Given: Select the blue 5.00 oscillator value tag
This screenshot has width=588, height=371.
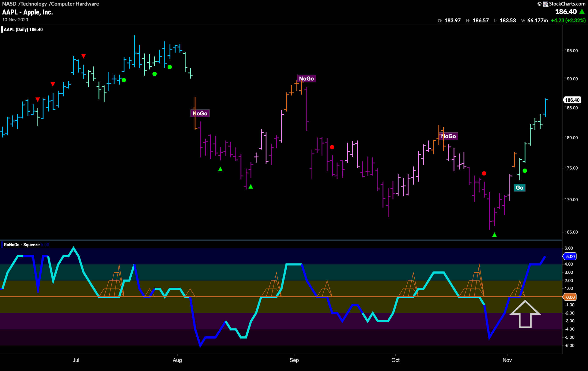Looking at the screenshot, I should (570, 256).
